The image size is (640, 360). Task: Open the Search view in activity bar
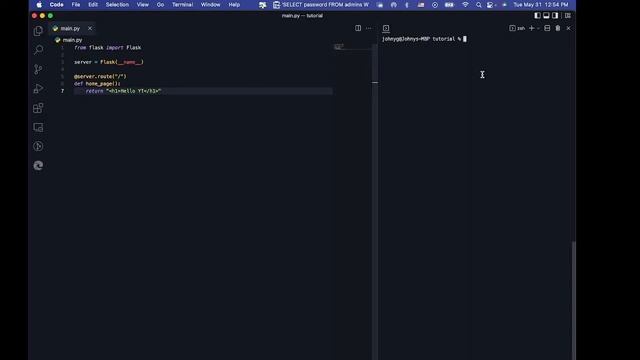[x=38, y=50]
